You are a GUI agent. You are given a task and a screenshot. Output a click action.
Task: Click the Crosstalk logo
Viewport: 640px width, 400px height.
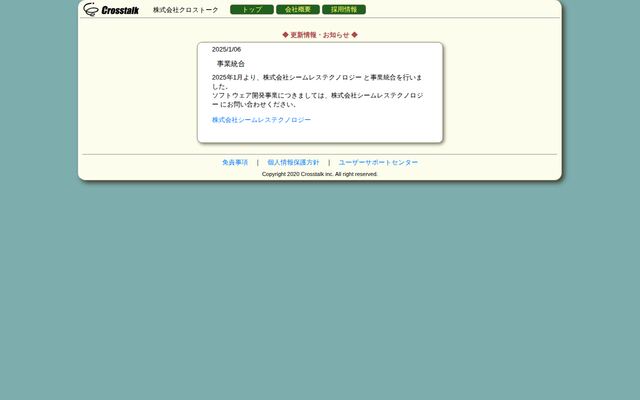pos(111,9)
